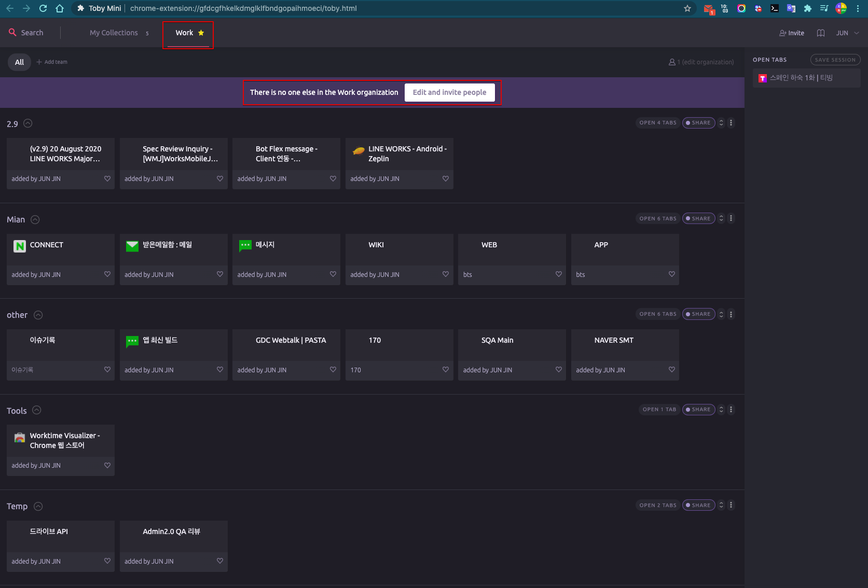Favorite the Bot Flex message card

[333, 179]
